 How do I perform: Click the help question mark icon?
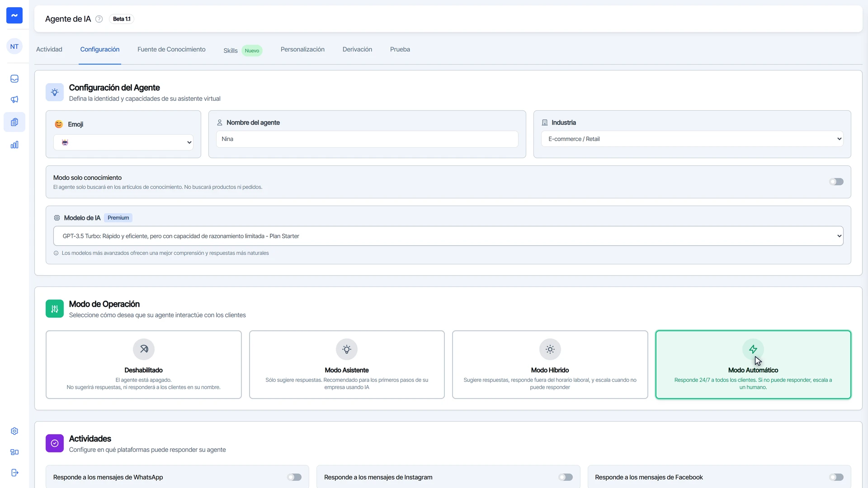pyautogui.click(x=99, y=19)
